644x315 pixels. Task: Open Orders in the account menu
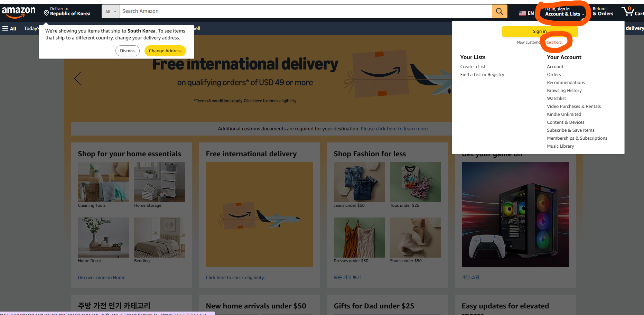click(x=554, y=75)
